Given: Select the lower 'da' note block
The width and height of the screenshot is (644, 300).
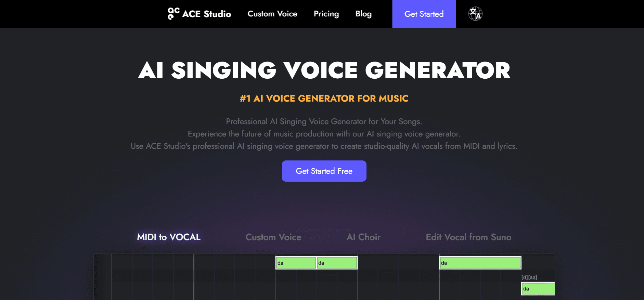Looking at the screenshot, I should 538,289.
